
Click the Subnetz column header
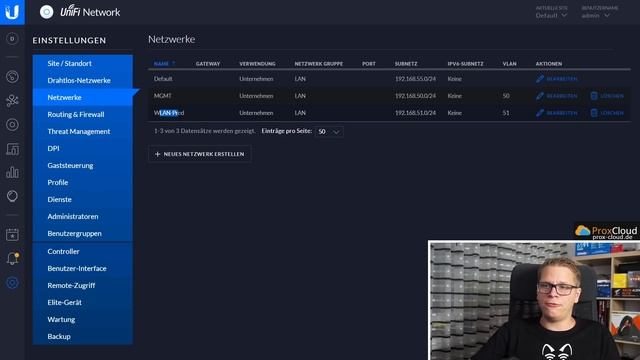(406, 64)
